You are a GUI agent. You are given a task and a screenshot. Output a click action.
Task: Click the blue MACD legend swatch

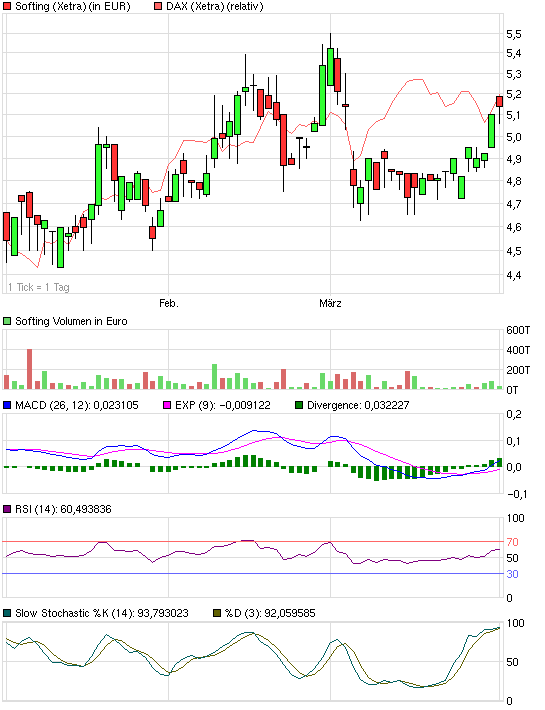7,405
